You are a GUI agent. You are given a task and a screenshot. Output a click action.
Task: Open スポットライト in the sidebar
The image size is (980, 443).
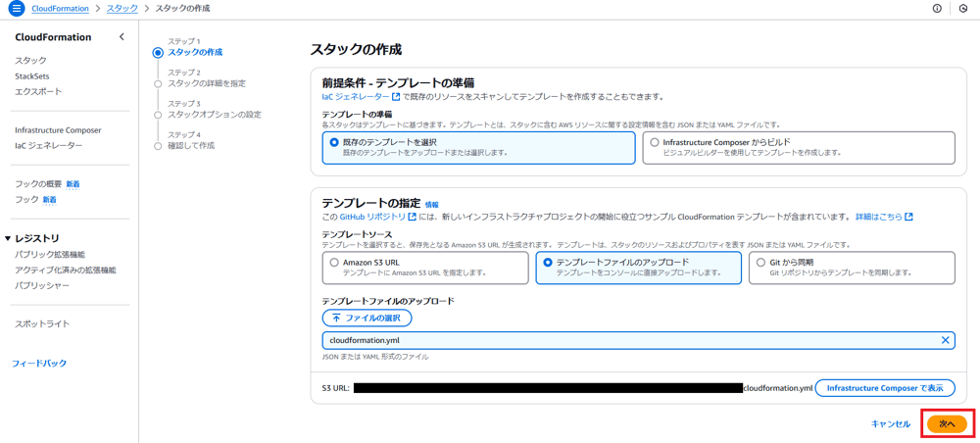click(42, 323)
